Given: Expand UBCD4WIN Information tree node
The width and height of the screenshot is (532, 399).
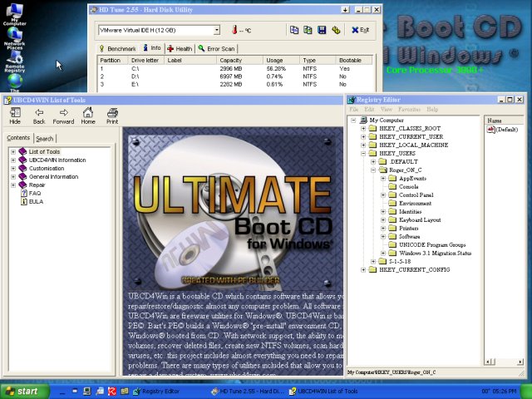Looking at the screenshot, I should point(13,160).
